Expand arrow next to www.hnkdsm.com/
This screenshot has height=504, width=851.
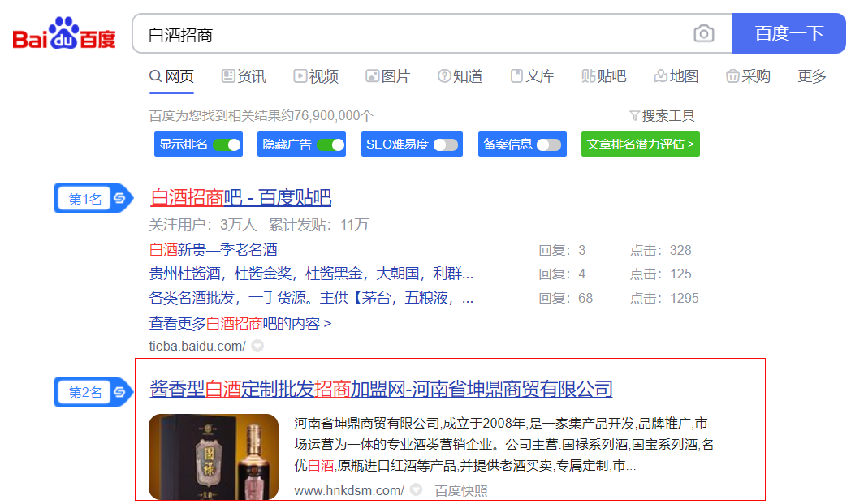(x=417, y=490)
